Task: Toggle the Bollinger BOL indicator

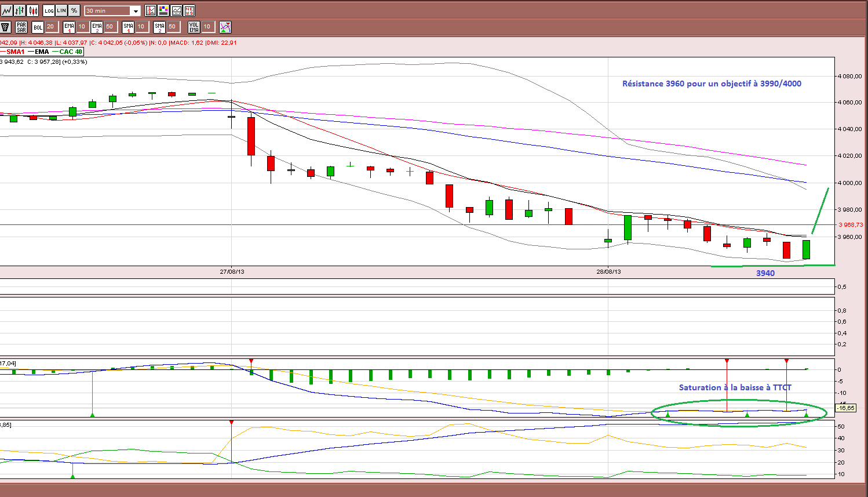Action: point(38,27)
